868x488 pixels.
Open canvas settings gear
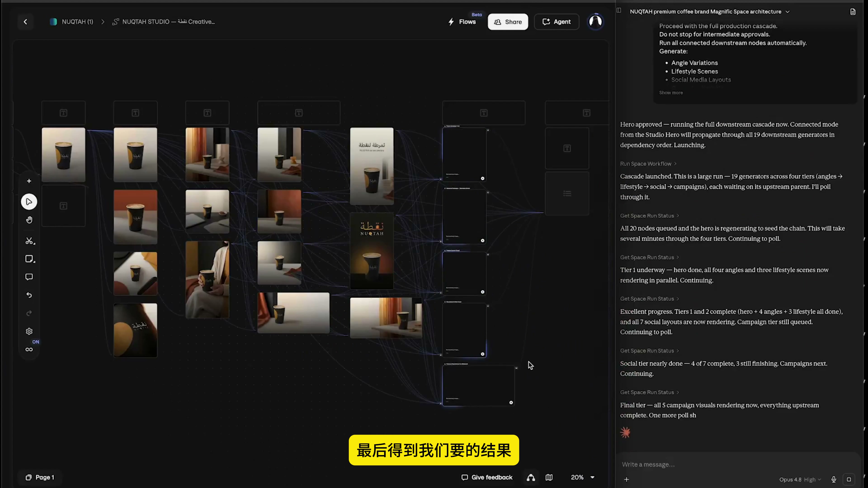pyautogui.click(x=29, y=331)
